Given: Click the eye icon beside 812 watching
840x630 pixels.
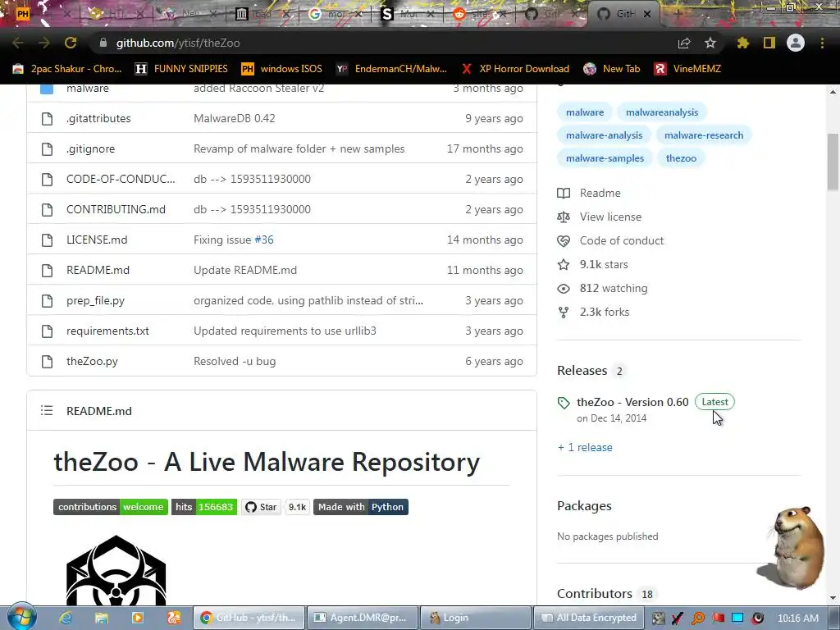Looking at the screenshot, I should point(564,288).
